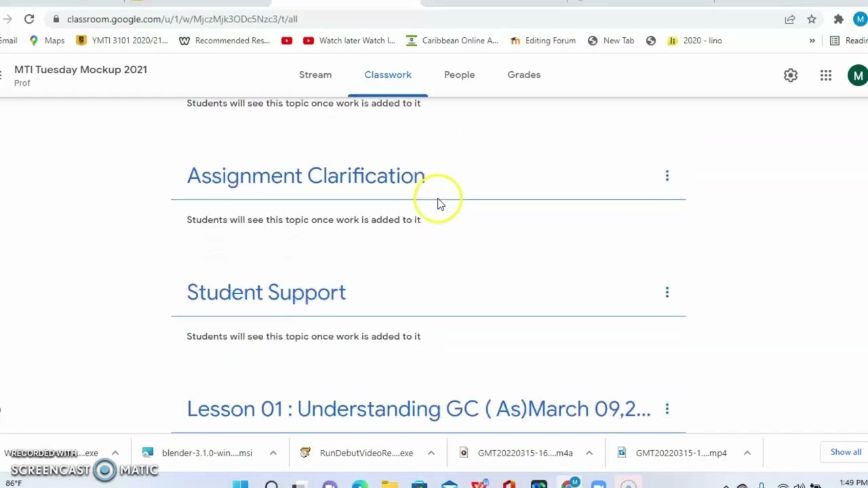
Task: Open the Google apps grid
Action: (x=825, y=75)
